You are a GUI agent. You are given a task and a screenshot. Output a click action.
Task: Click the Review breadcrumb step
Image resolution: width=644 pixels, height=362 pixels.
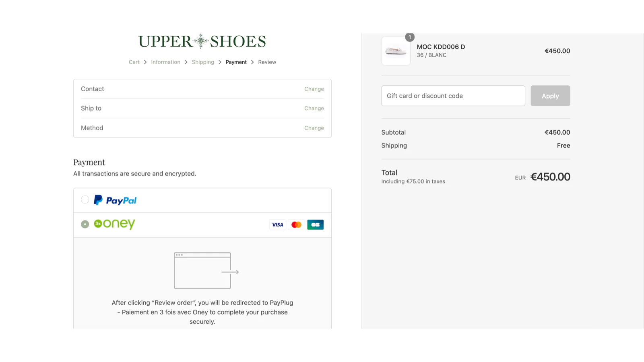(x=267, y=62)
